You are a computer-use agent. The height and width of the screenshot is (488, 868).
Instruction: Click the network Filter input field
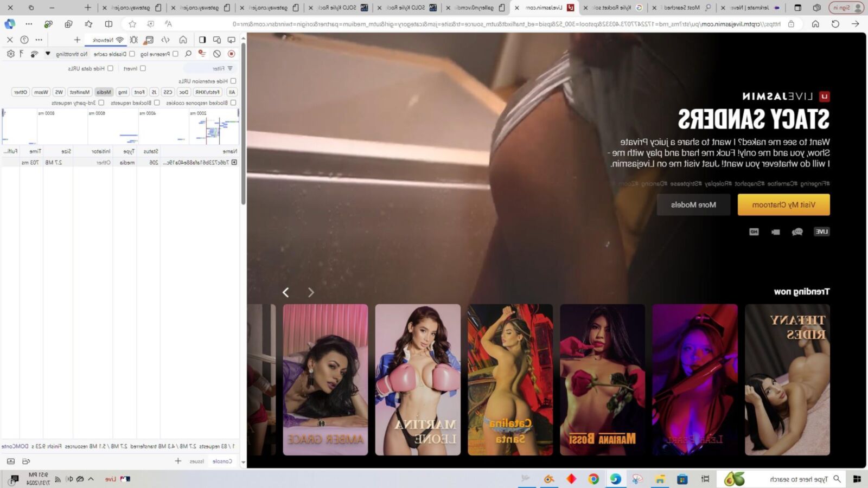[209, 68]
